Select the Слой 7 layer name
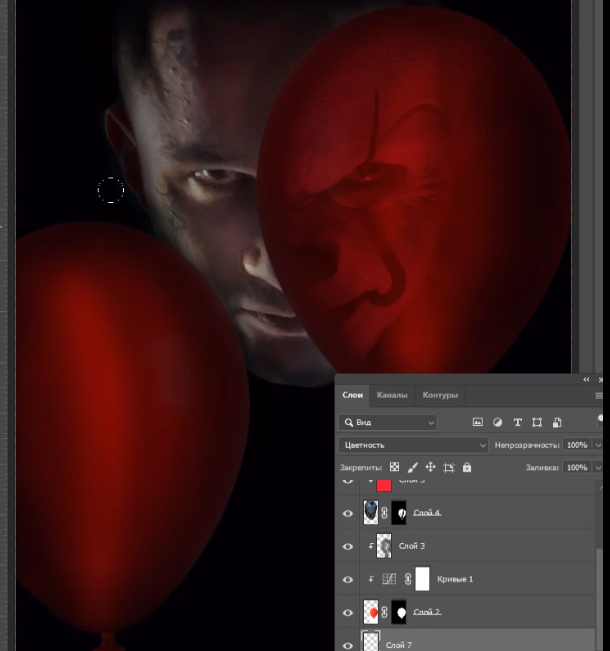Viewport: 610px width, 651px height. (398, 645)
